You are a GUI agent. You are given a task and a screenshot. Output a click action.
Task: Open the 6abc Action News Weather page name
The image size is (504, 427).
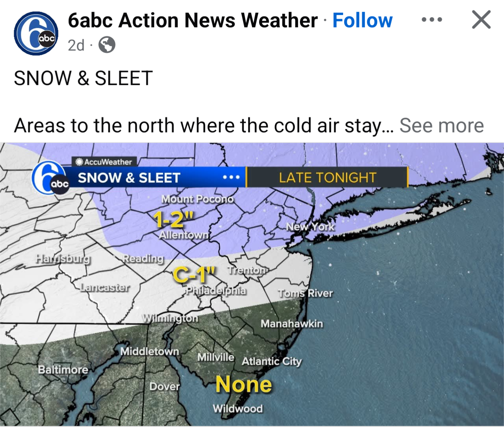coord(192,20)
